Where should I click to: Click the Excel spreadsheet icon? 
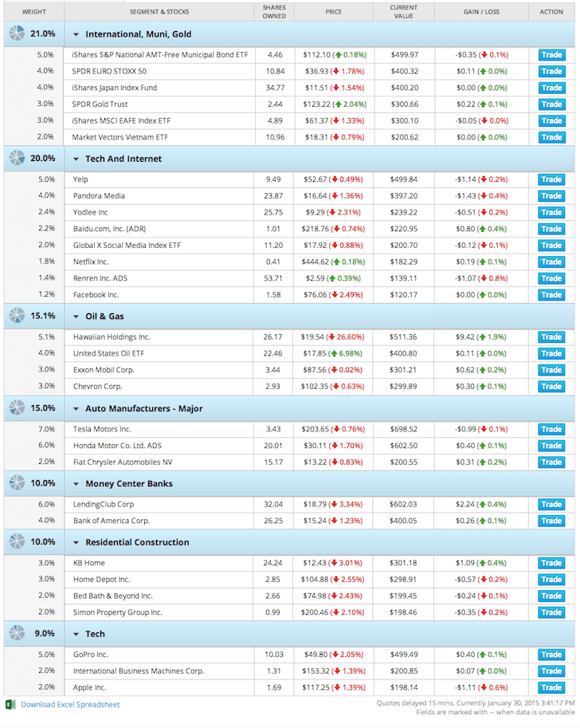click(x=10, y=705)
